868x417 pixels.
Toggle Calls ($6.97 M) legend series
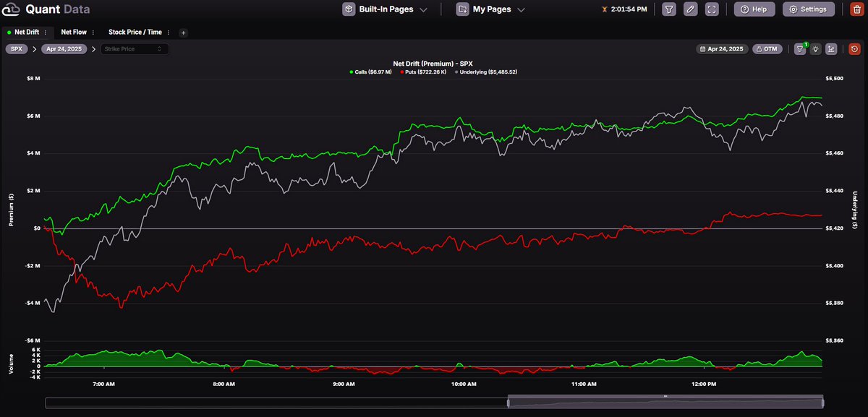(x=371, y=72)
